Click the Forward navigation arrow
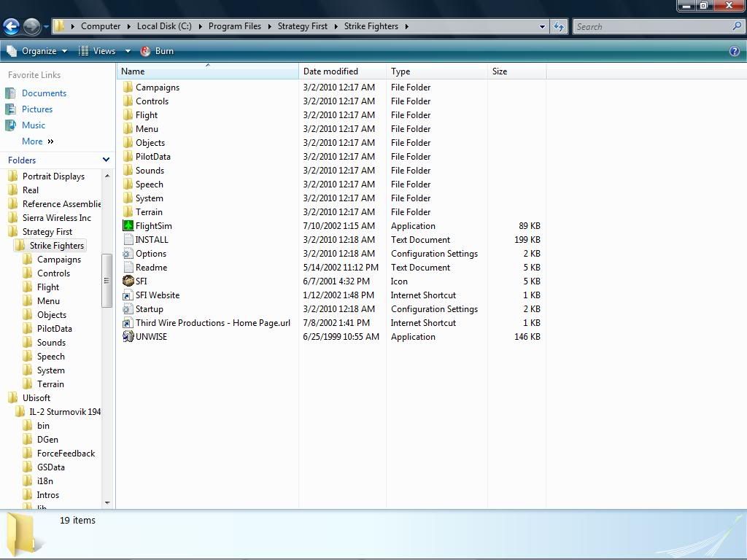The width and height of the screenshot is (747, 560). pos(31,26)
